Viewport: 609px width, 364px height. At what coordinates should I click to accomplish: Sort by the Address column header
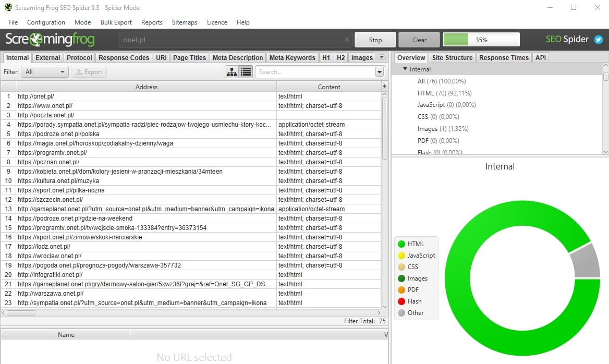147,87
